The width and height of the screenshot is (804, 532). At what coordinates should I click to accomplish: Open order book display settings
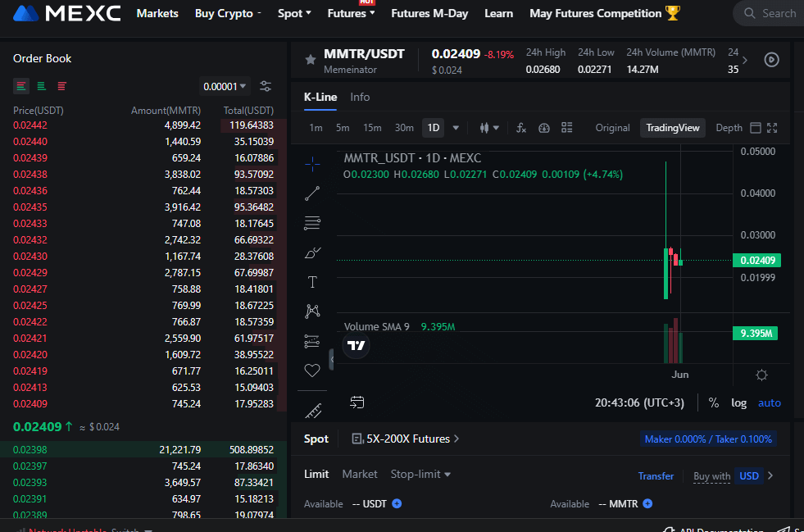click(265, 86)
